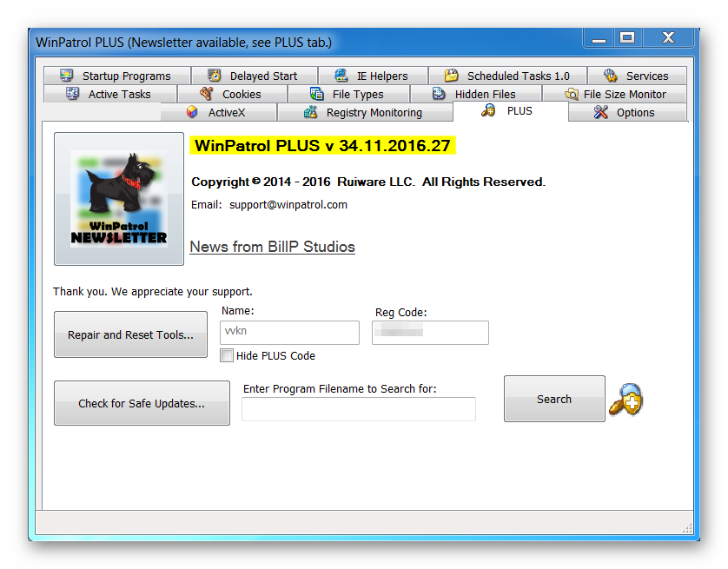This screenshot has width=728, height=569.
Task: Switch to the Startup Programs tab
Action: tap(117, 76)
